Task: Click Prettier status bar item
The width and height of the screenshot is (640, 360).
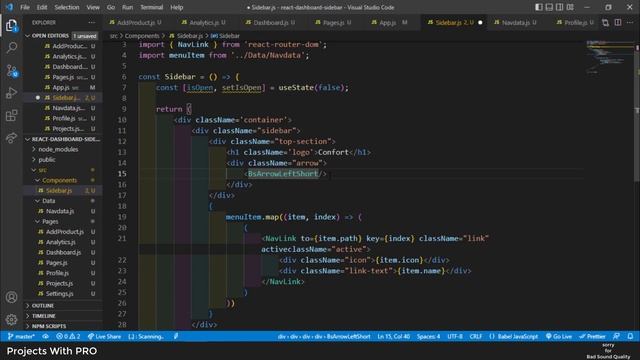Action: click(x=592, y=336)
